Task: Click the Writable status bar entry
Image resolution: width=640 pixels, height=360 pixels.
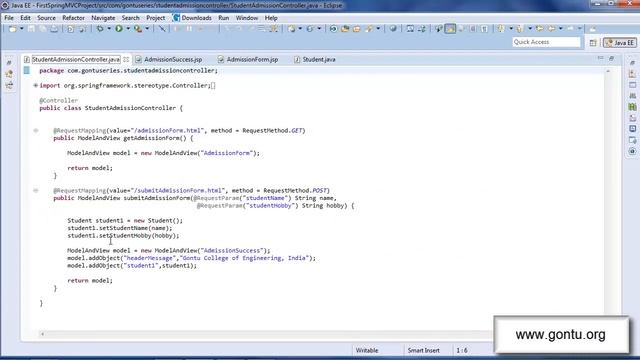Action: [367, 350]
